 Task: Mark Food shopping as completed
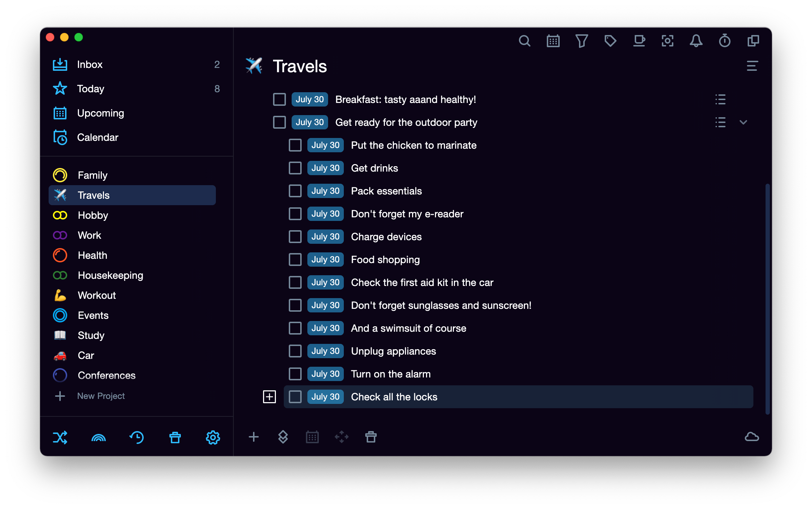295,260
